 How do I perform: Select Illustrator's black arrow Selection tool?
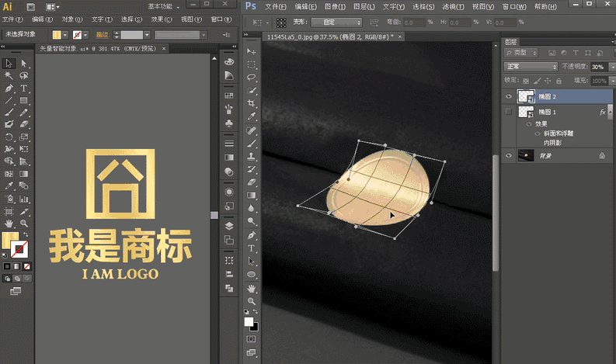coord(9,64)
